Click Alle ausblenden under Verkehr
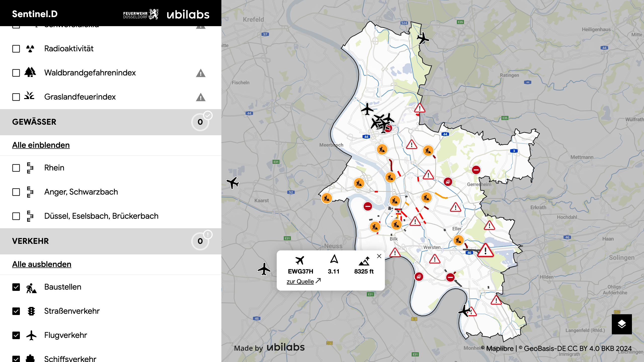 42,264
